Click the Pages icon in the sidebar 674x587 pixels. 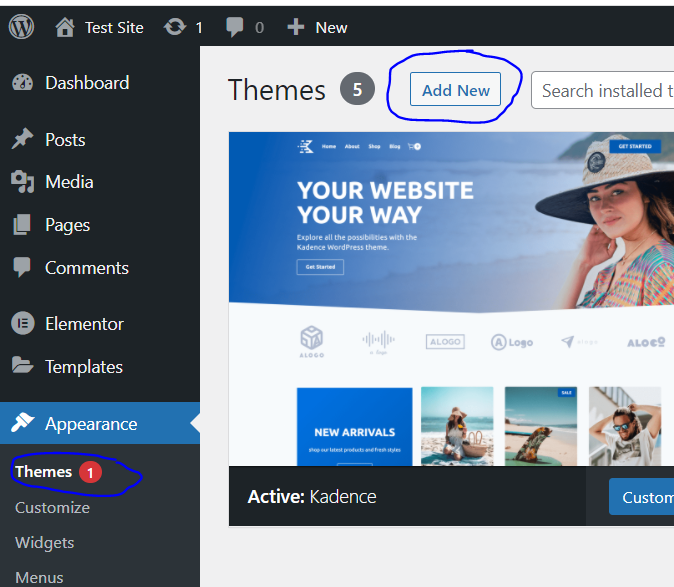[x=22, y=224]
